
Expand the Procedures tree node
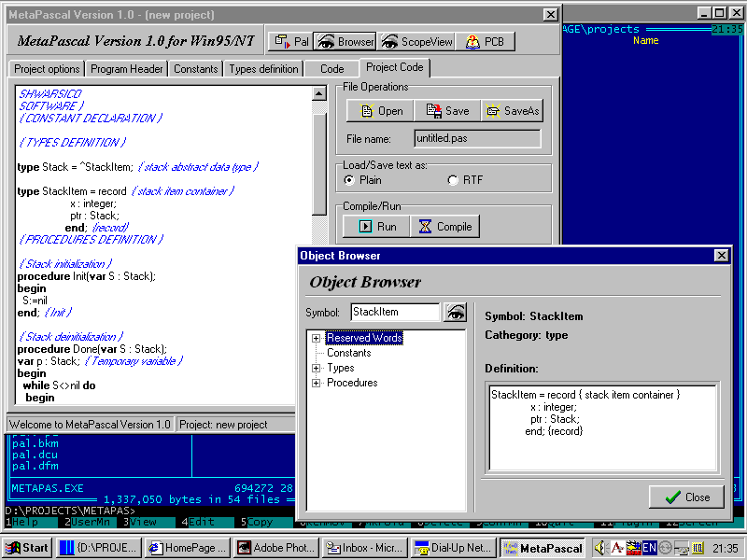tap(316, 383)
